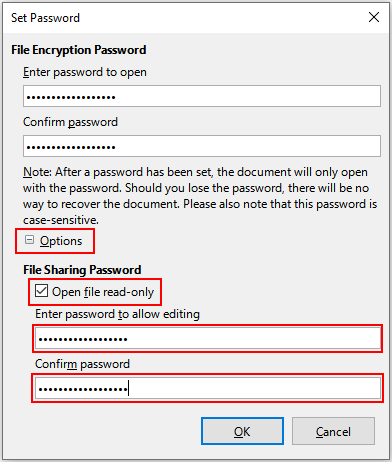Cancel the Set Password dialog
This screenshot has height=462, width=392.
click(333, 431)
